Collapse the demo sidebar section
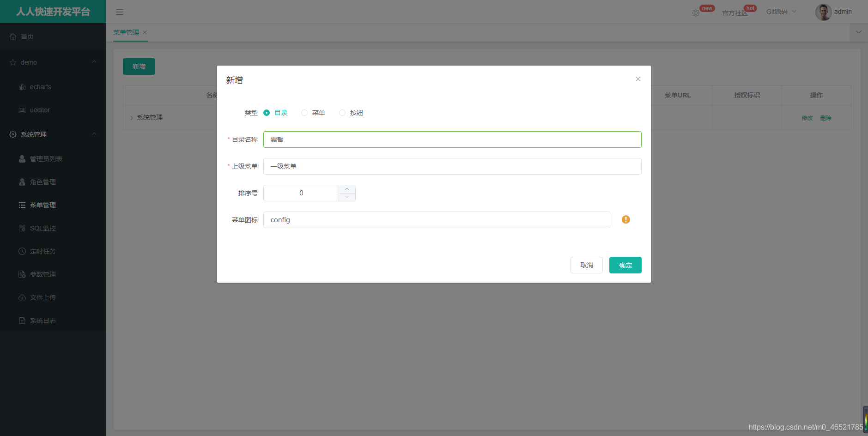 pos(94,62)
